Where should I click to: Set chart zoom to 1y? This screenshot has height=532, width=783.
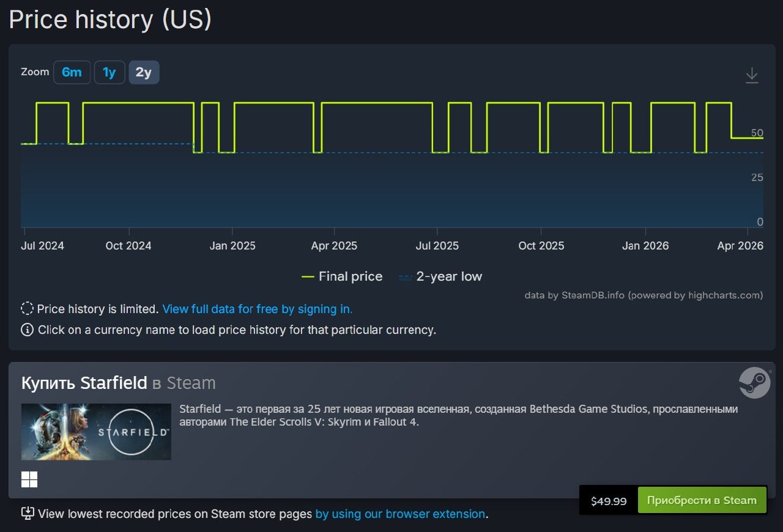coord(109,73)
